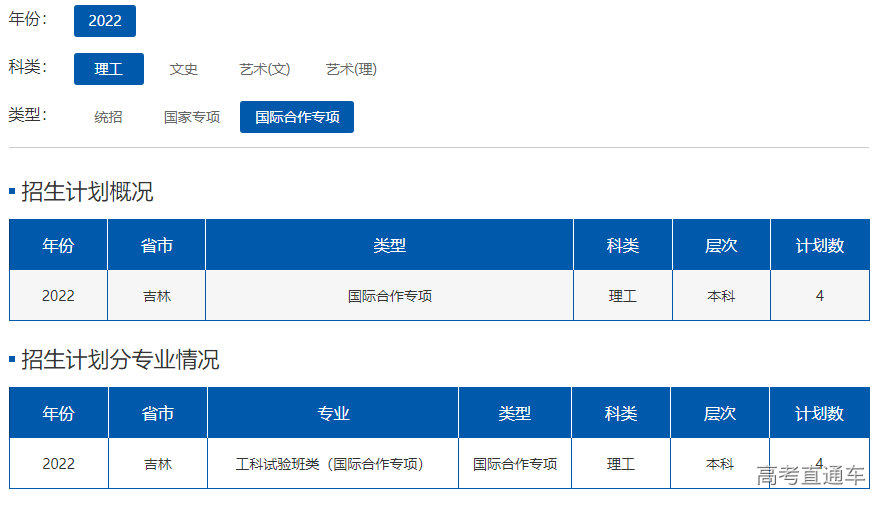The width and height of the screenshot is (894, 515).
Task: Choose 艺术(理) category filter
Action: coord(351,69)
